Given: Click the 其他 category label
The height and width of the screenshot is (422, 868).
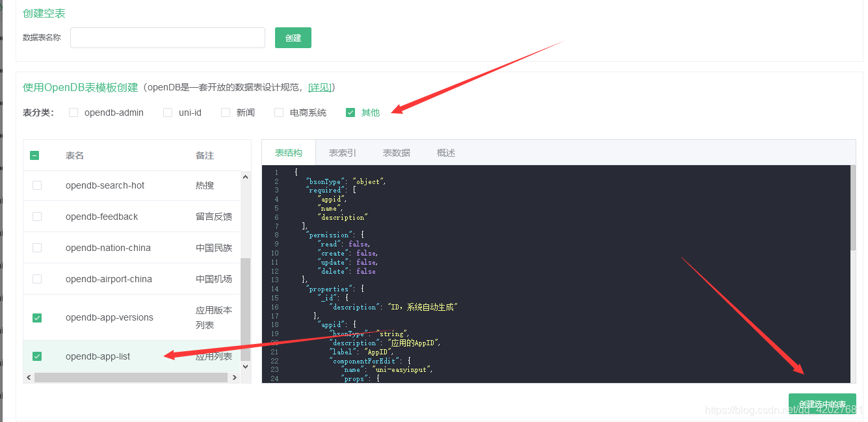Looking at the screenshot, I should point(371,112).
